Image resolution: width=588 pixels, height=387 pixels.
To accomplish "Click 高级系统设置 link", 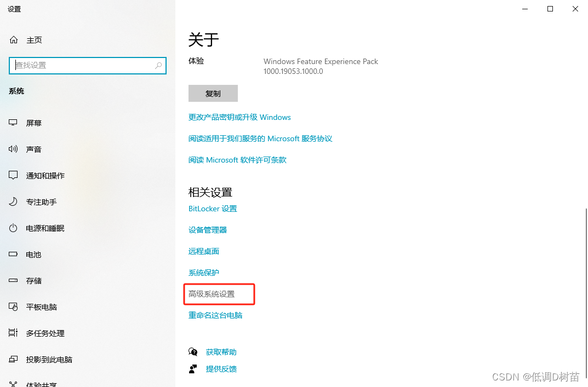I will pos(212,294).
